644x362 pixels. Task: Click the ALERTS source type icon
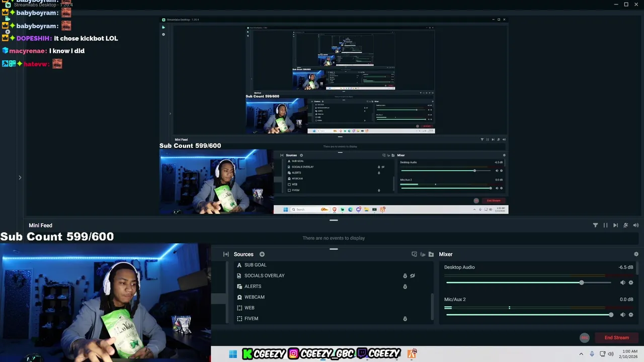click(239, 287)
